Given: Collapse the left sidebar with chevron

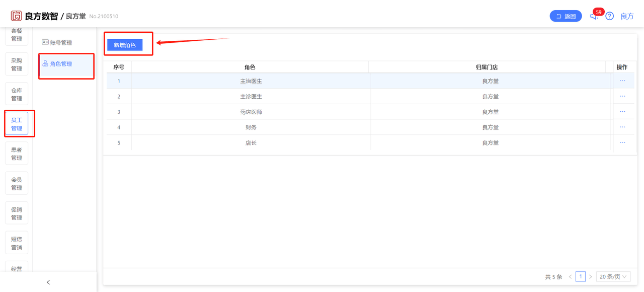Looking at the screenshot, I should pyautogui.click(x=48, y=282).
